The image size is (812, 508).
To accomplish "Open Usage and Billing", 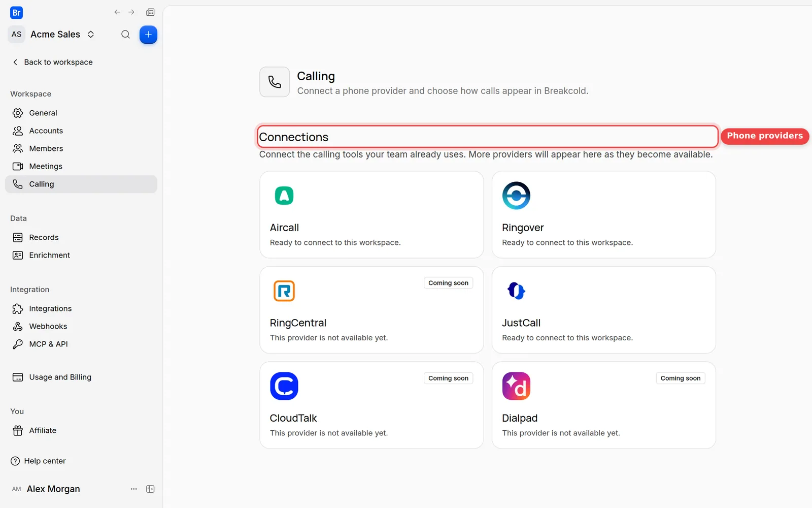I will (81, 377).
